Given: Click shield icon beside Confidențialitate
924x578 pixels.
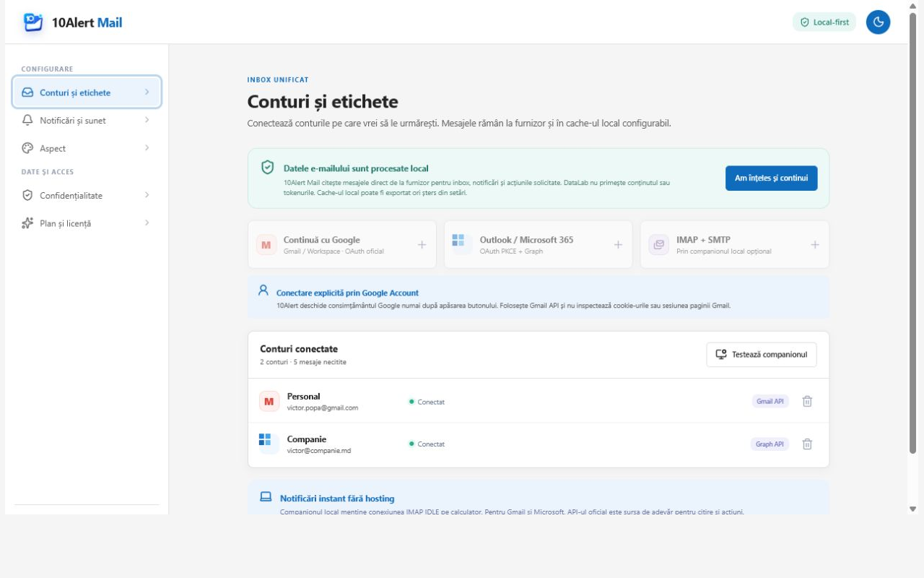Looking at the screenshot, I should pyautogui.click(x=27, y=196).
